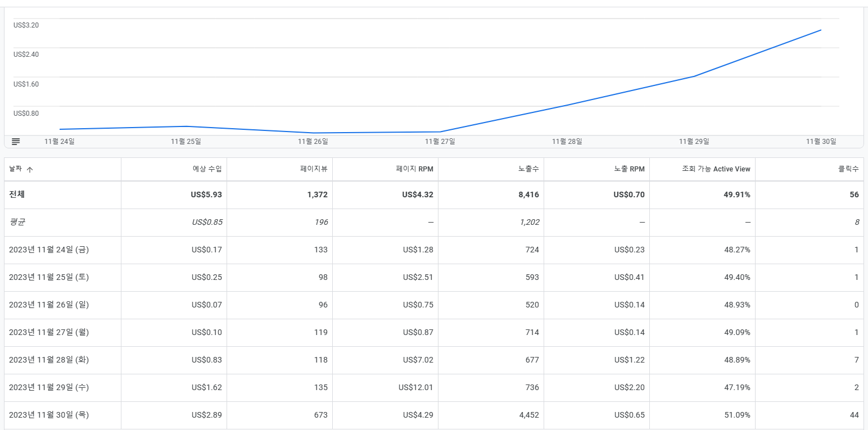The image size is (868, 430).
Task: Sort by 페이지 RPM column header
Action: coord(414,169)
